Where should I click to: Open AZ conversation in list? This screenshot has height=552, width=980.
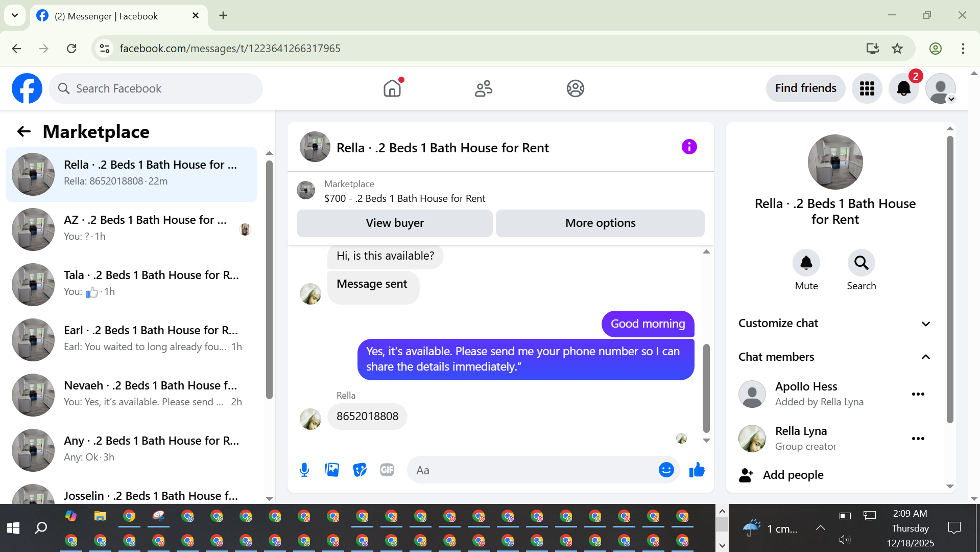(132, 229)
